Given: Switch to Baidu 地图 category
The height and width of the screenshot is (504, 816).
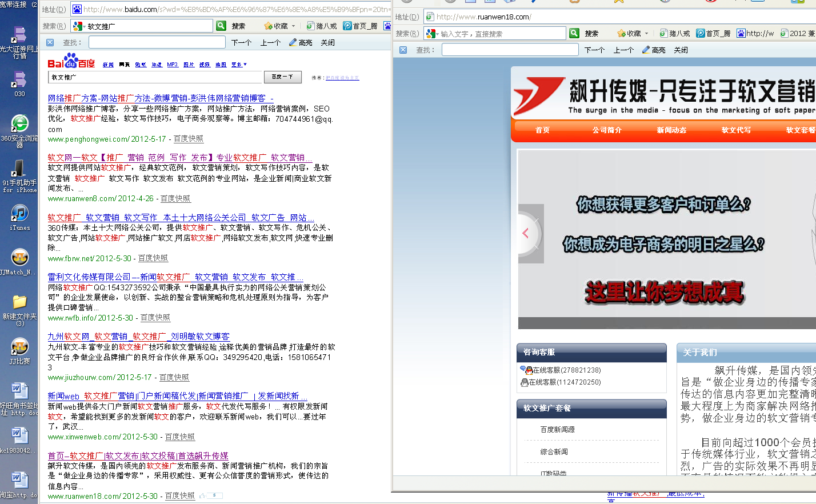Looking at the screenshot, I should point(221,65).
